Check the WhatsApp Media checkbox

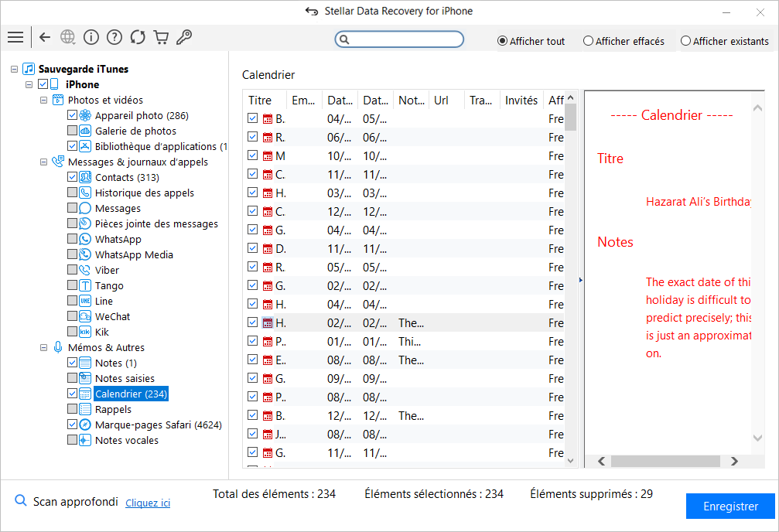[x=72, y=254]
